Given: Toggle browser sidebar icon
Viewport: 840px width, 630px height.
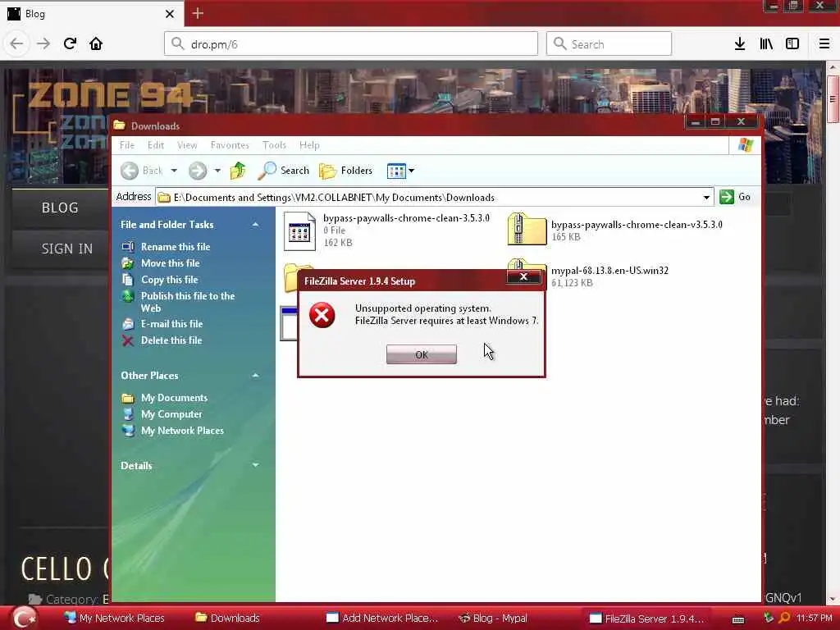Looking at the screenshot, I should pos(792,44).
